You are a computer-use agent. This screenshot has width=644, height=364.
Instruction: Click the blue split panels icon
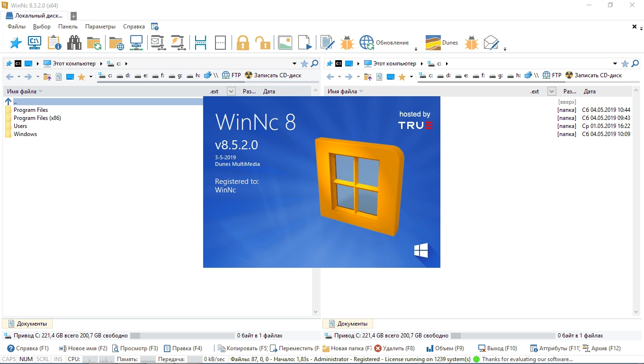(x=201, y=43)
